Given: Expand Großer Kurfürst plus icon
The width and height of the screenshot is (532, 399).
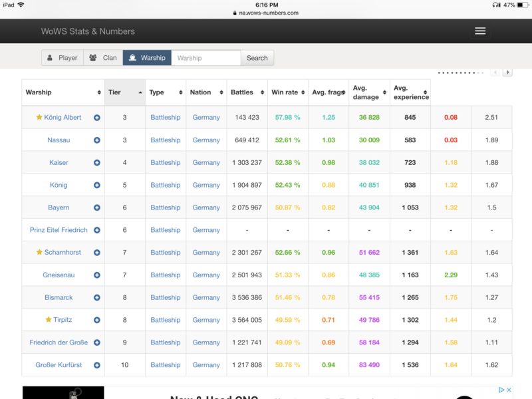Looking at the screenshot, I should 97,365.
